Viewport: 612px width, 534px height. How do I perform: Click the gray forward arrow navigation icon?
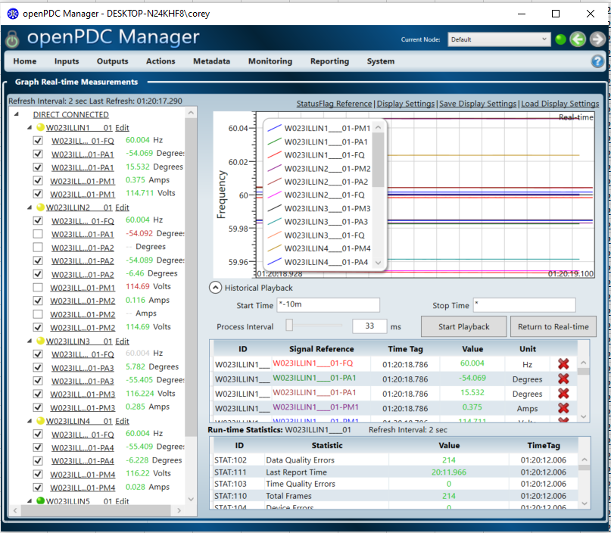[596, 40]
